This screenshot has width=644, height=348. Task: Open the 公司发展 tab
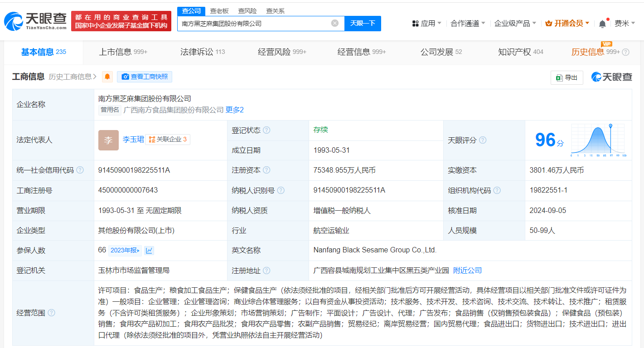[x=441, y=52]
